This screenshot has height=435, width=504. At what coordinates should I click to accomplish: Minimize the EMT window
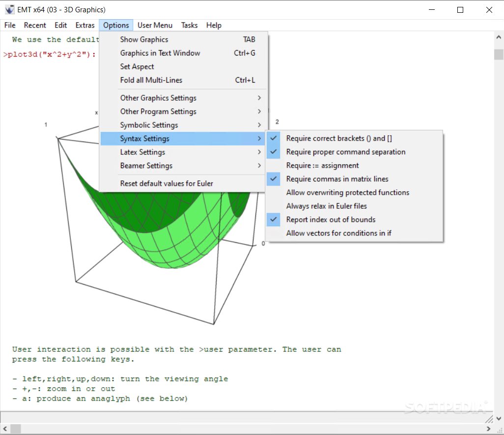click(x=432, y=10)
